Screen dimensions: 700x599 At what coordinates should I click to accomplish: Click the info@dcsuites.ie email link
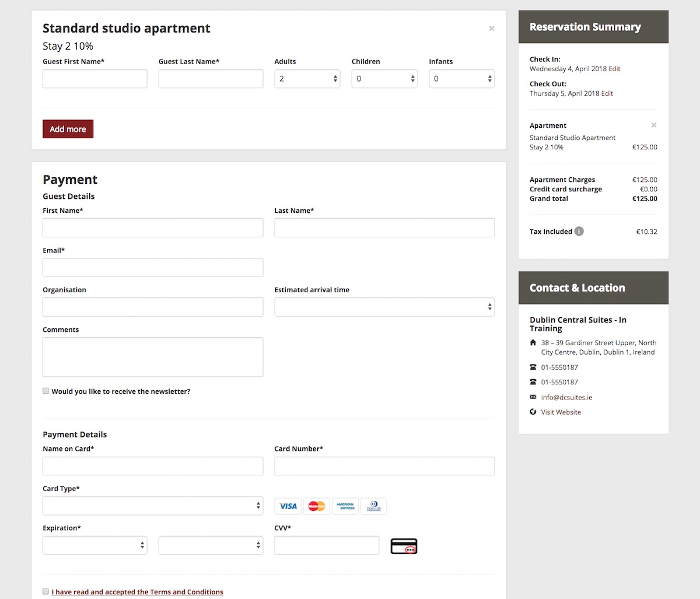pos(566,397)
